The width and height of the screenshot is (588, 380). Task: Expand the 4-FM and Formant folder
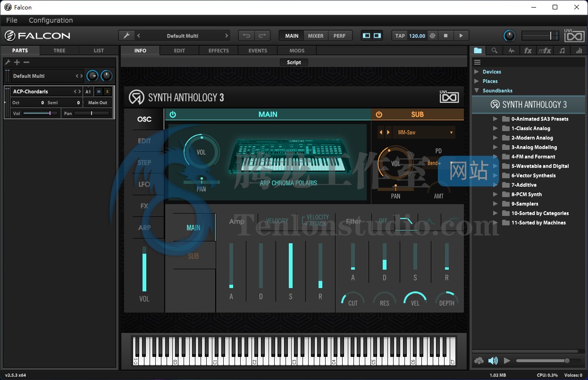coord(496,157)
